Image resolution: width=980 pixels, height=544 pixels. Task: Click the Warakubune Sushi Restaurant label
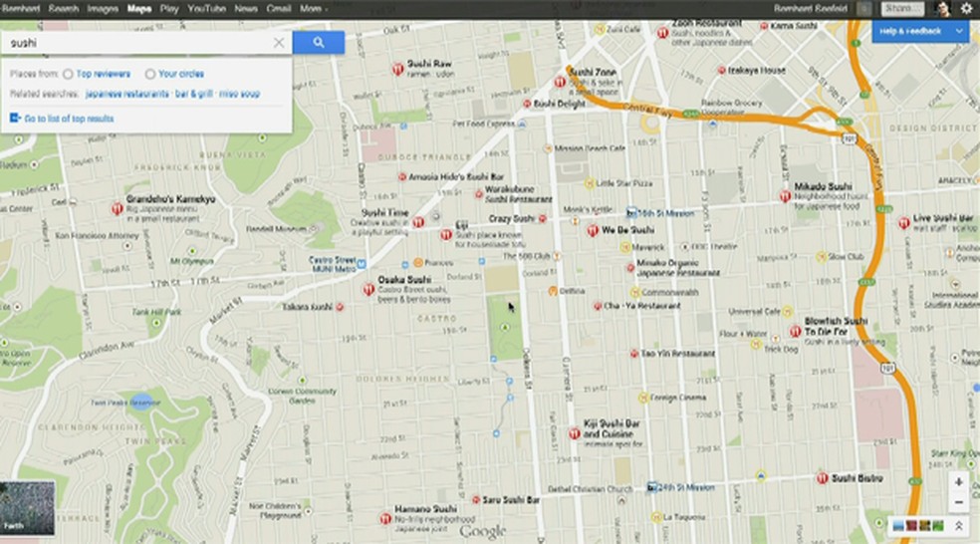(x=518, y=194)
